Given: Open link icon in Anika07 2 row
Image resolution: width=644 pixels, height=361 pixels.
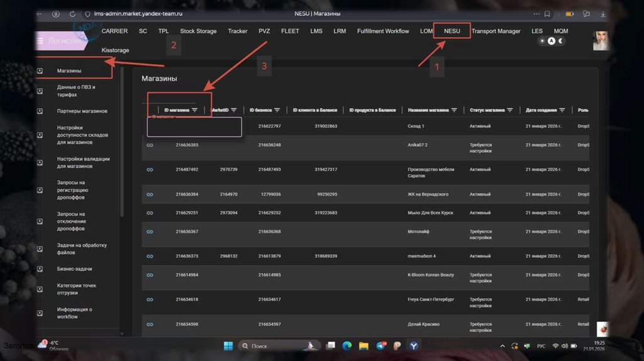Looking at the screenshot, I should click(150, 145).
